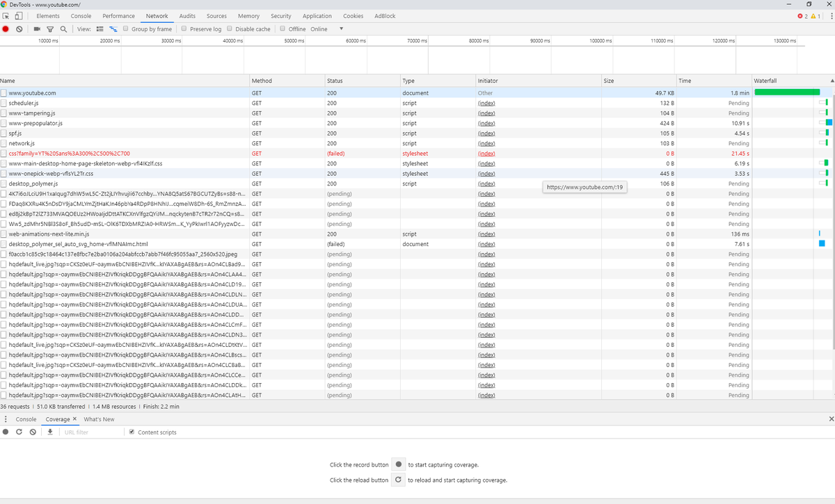Sort by the Size column header
Viewport: 835px width, 504px height.
coord(639,81)
